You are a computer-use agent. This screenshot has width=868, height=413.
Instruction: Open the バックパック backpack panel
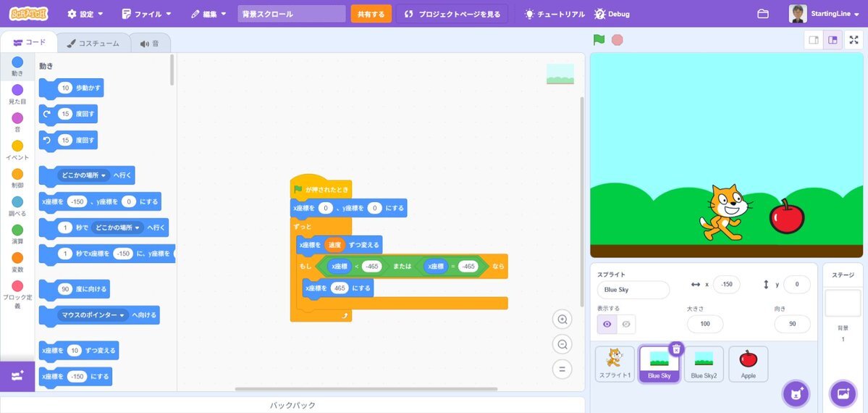click(x=292, y=405)
